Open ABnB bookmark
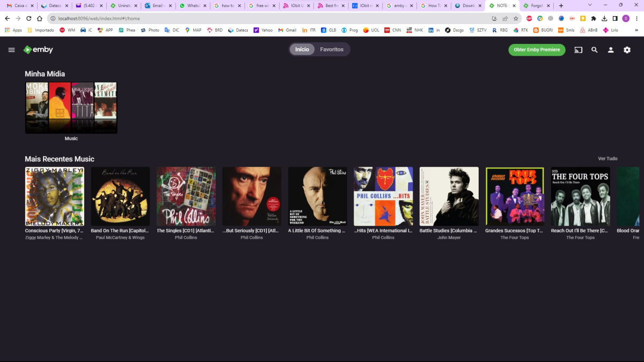Screen dimensions: 644x362 pyautogui.click(x=588, y=30)
